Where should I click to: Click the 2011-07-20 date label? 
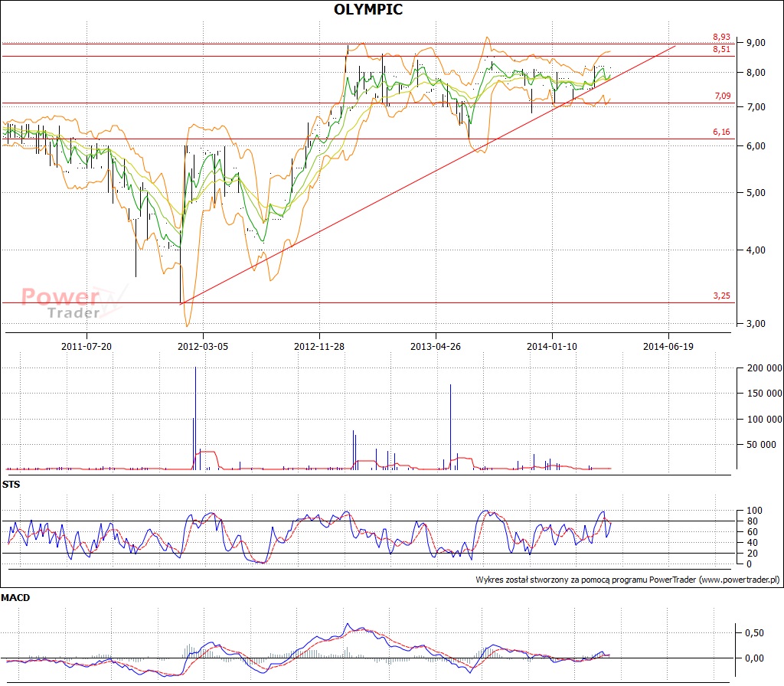pyautogui.click(x=87, y=347)
